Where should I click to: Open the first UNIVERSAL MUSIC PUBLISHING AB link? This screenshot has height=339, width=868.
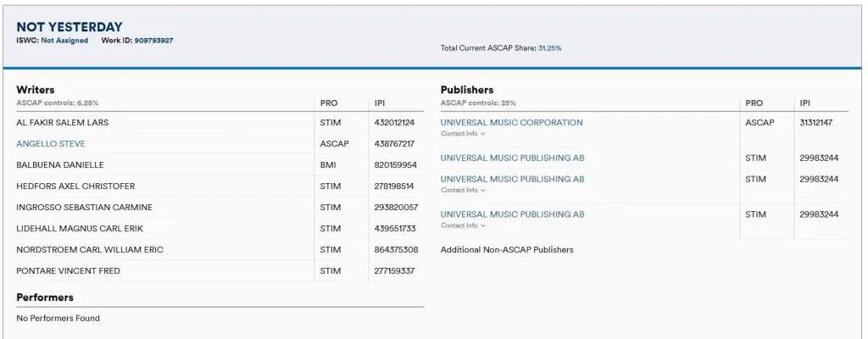pyautogui.click(x=512, y=158)
